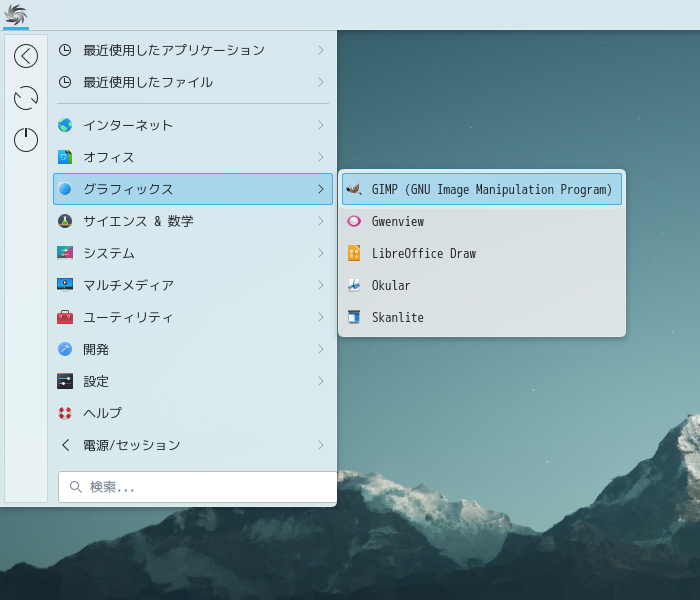Viewport: 700px width, 600px height.
Task: Click the グラフィックス label text
Action: coord(128,189)
